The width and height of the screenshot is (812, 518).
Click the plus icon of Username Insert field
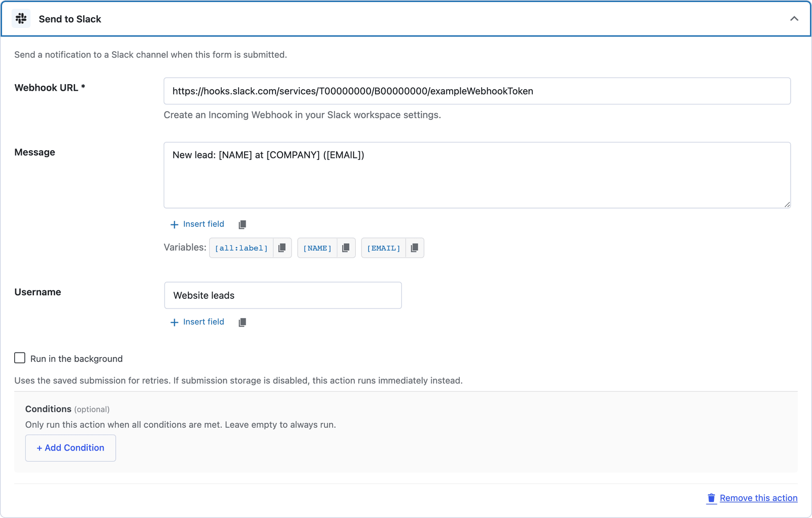pos(174,322)
